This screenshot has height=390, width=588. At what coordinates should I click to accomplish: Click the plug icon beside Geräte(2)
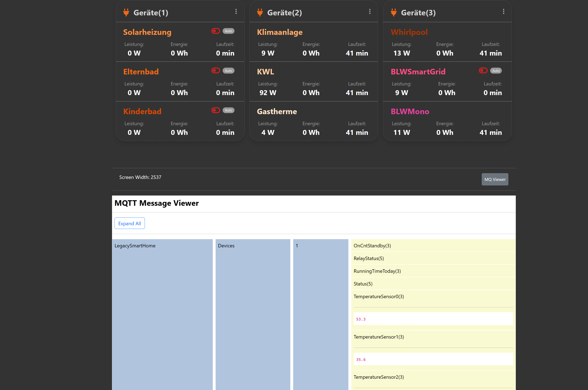tap(260, 13)
